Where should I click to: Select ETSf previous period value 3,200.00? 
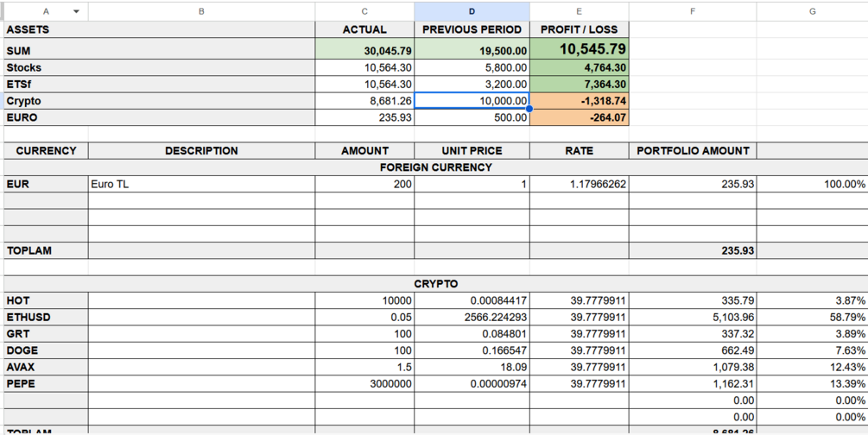tap(472, 84)
